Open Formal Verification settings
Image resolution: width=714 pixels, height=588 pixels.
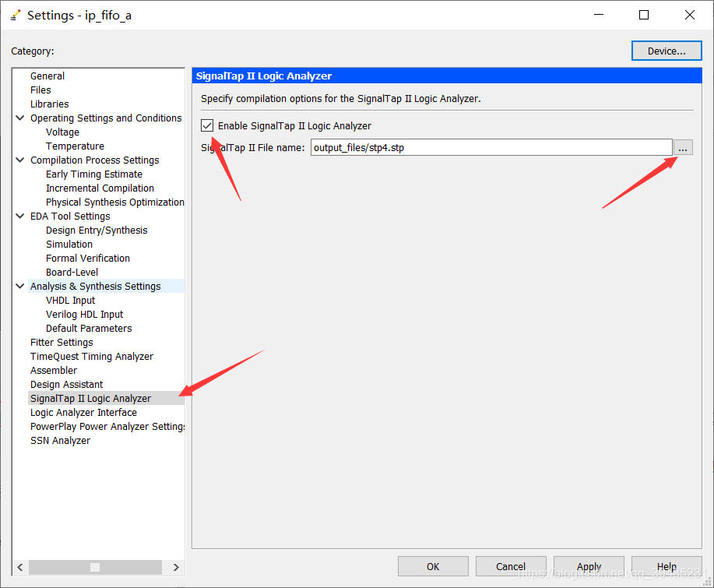coord(88,259)
